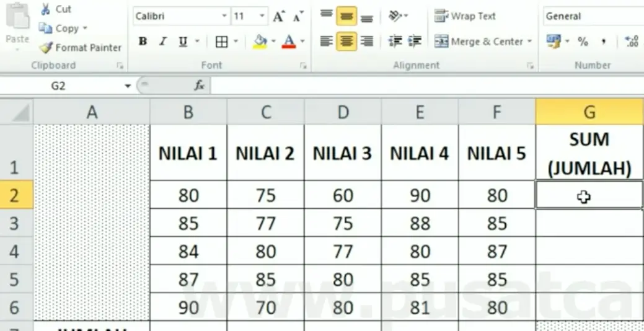Click cell C6 containing 70
Image resolution: width=644 pixels, height=331 pixels.
[x=265, y=307]
